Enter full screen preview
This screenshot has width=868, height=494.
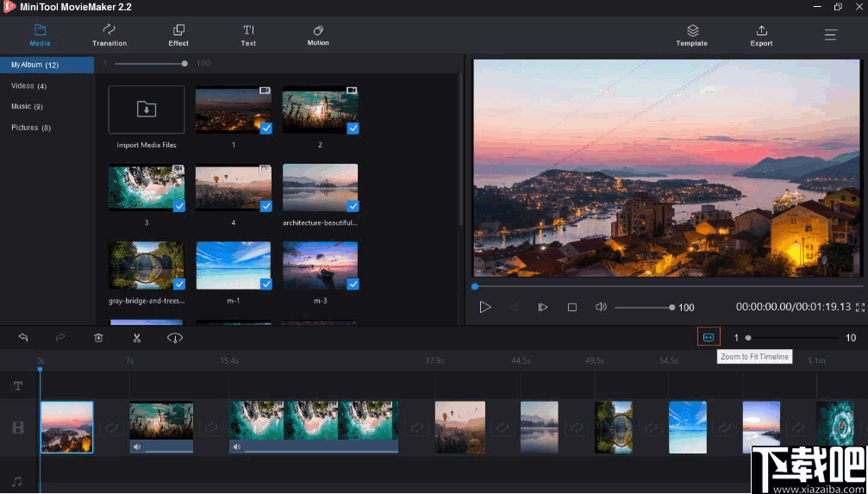(x=859, y=308)
